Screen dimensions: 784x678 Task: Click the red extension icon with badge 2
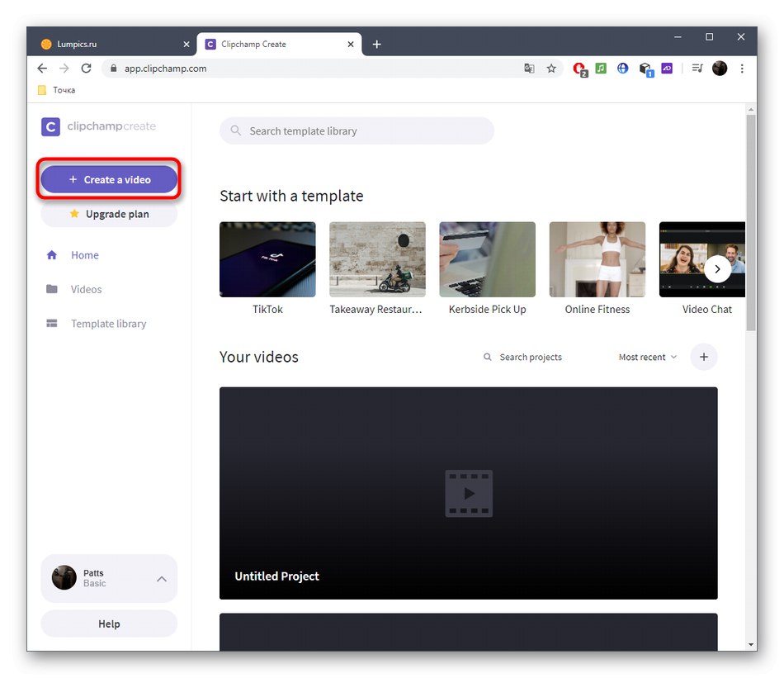tap(580, 69)
